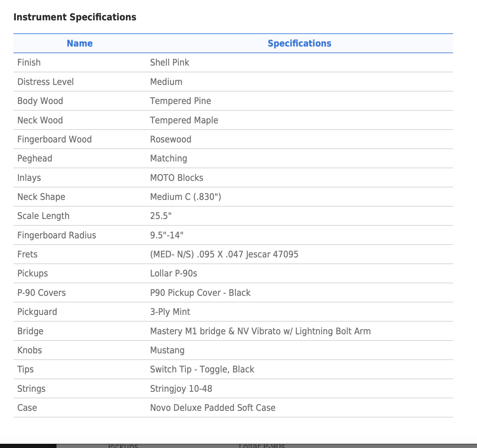Select the Lollar P-90s pickups value
The image size is (477, 448).
coord(174,273)
